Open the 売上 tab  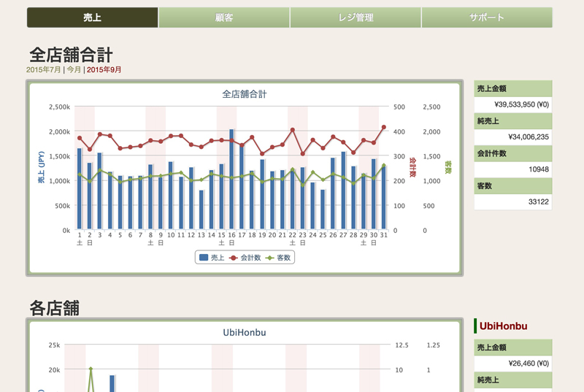(x=93, y=18)
